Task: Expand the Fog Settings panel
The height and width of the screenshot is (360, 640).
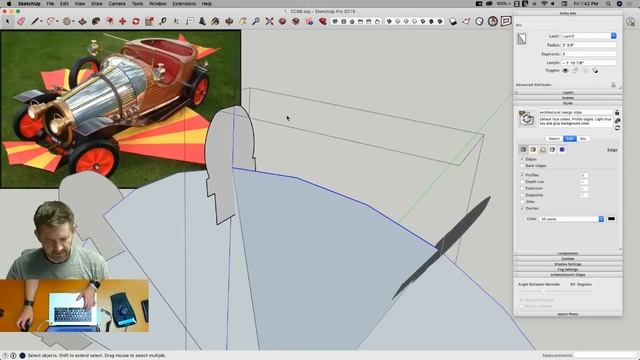Action: point(568,269)
